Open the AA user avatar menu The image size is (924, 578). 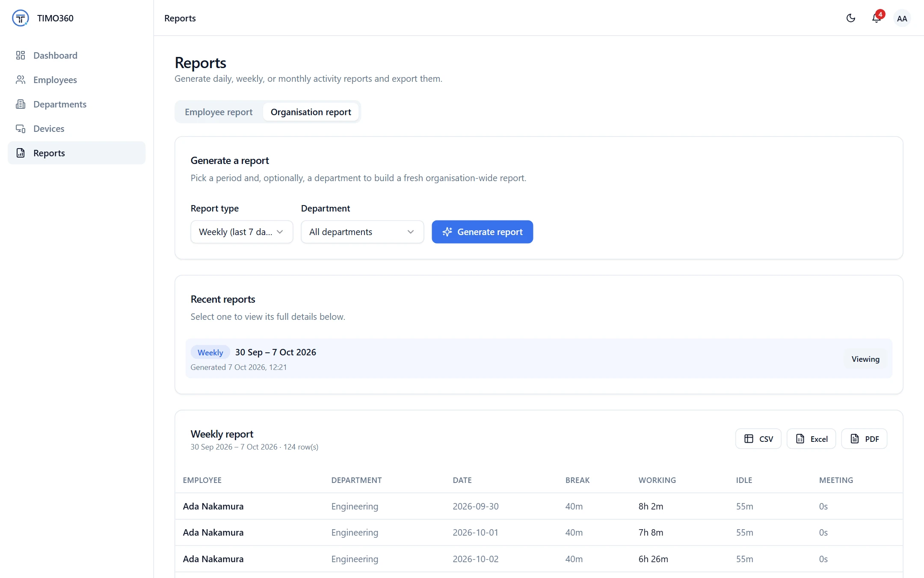coord(902,18)
